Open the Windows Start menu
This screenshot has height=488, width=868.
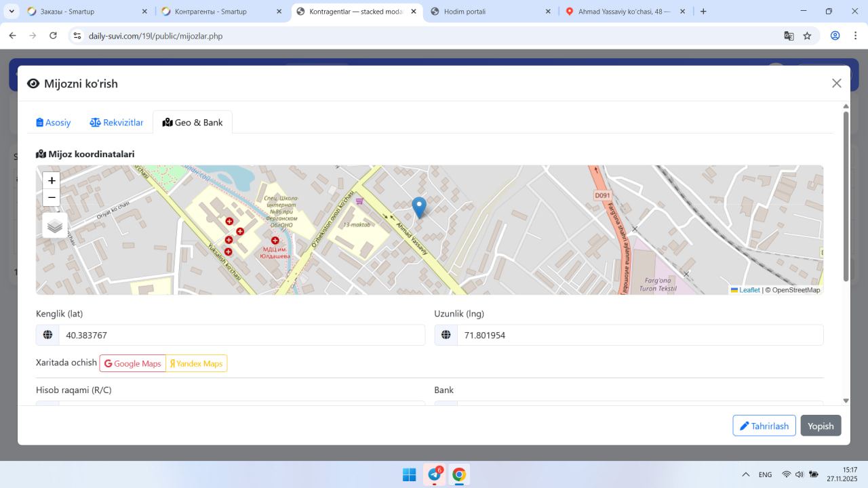(x=409, y=474)
